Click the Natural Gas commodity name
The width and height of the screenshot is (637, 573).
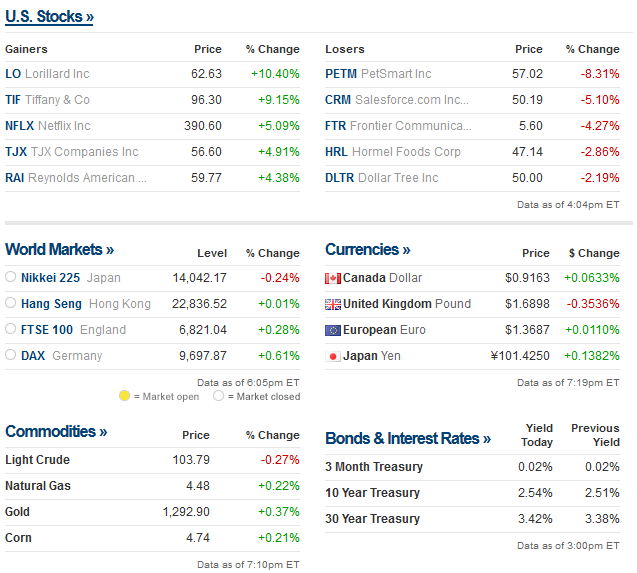point(38,486)
